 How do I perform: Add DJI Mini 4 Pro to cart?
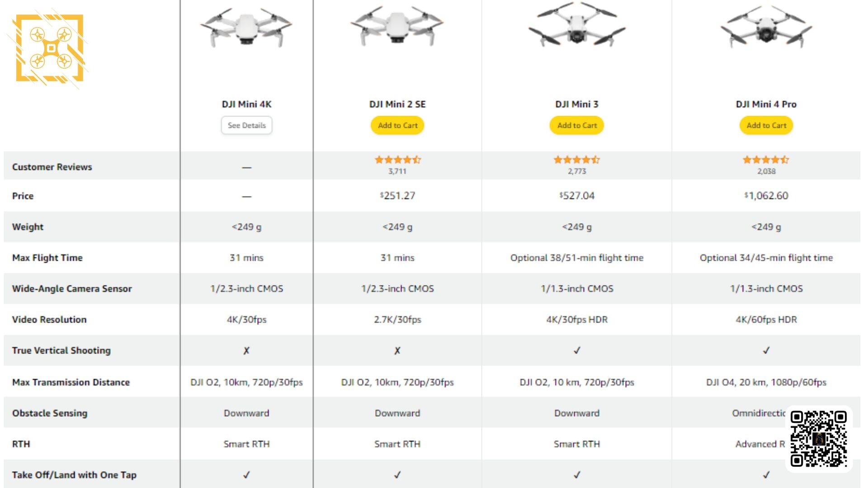coord(766,125)
